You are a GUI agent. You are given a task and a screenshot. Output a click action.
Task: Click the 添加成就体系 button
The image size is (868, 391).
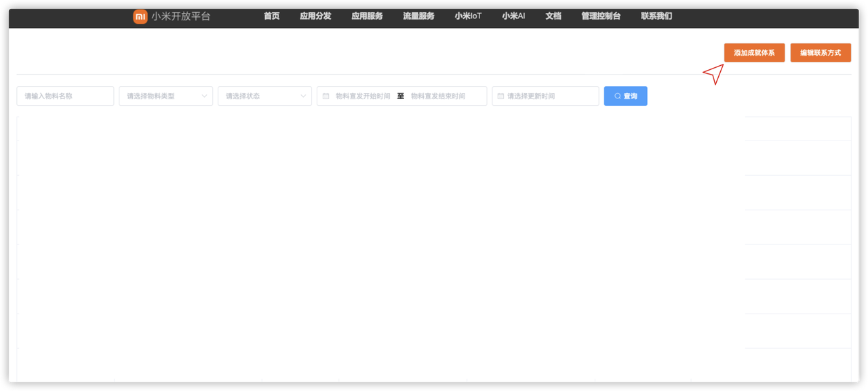pos(754,52)
